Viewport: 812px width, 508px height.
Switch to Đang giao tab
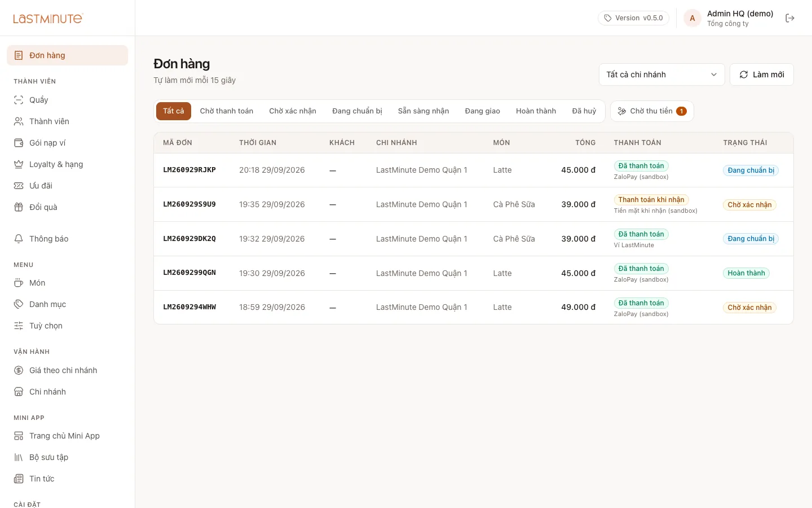coord(483,111)
